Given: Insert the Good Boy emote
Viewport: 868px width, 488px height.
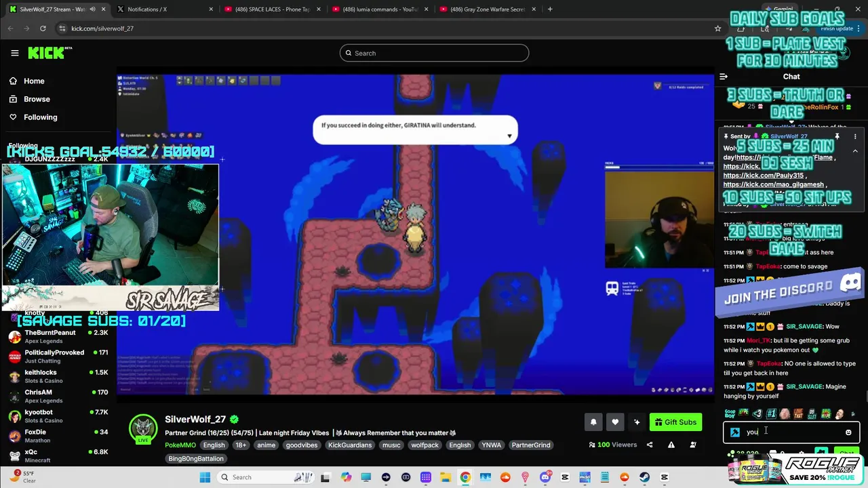Looking at the screenshot, I should (x=730, y=413).
